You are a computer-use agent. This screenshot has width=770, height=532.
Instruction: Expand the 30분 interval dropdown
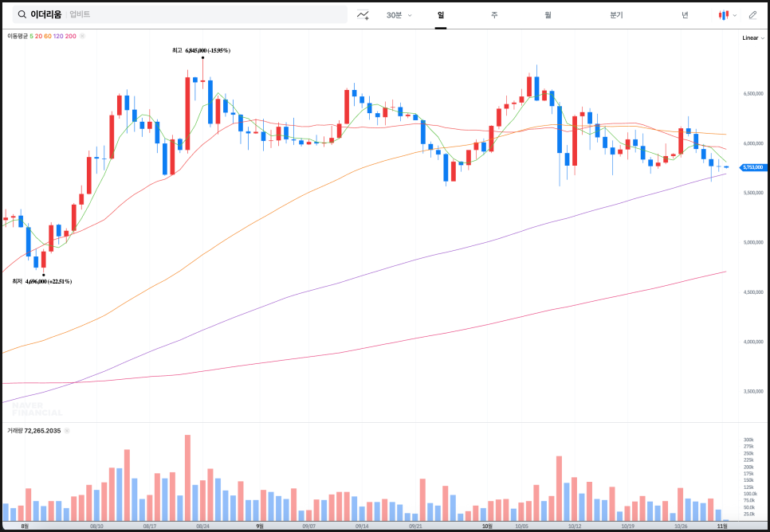point(399,14)
